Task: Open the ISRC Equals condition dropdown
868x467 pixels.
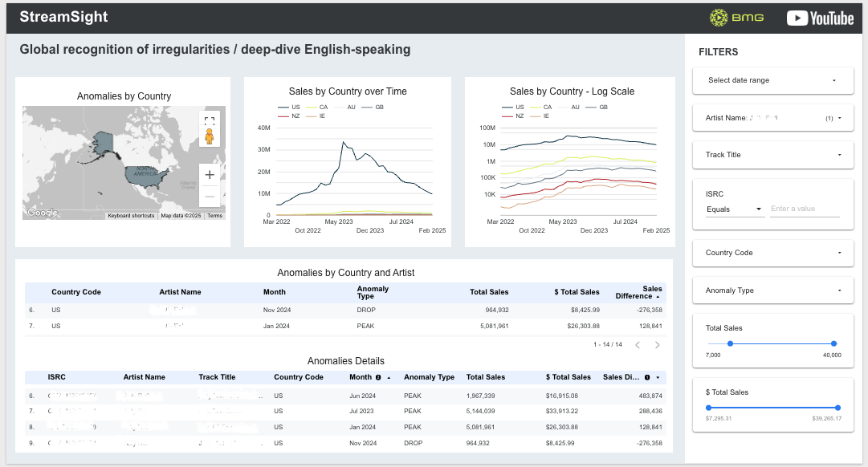Action: [x=734, y=209]
